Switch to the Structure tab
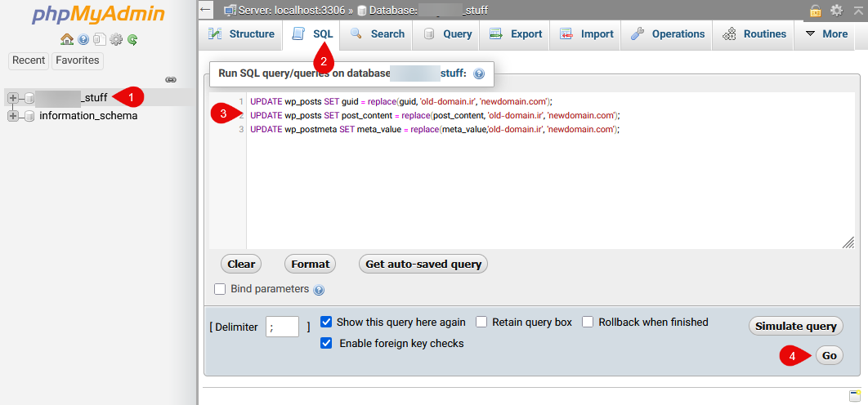 point(241,33)
